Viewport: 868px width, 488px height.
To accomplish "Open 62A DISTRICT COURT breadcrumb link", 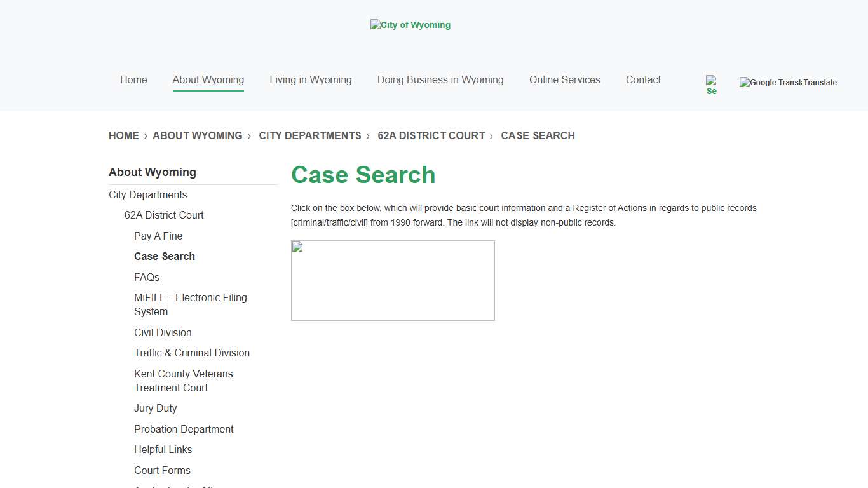I will (431, 135).
